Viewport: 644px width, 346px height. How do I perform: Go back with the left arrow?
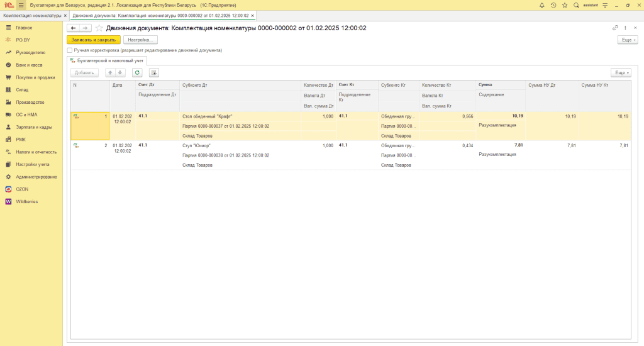(73, 28)
